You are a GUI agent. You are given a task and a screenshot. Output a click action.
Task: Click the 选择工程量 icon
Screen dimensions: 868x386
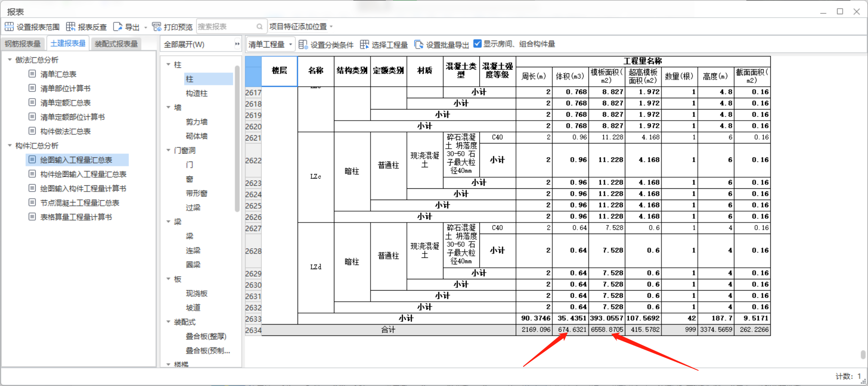coord(364,44)
